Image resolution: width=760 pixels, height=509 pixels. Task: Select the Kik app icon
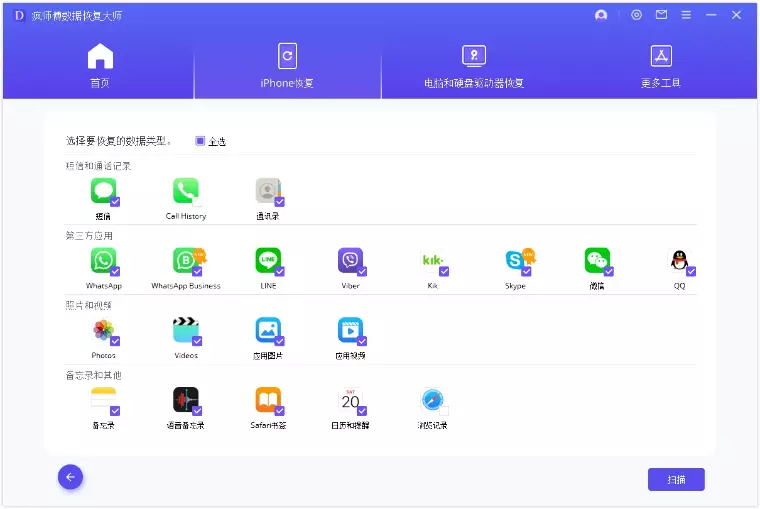pos(432,260)
